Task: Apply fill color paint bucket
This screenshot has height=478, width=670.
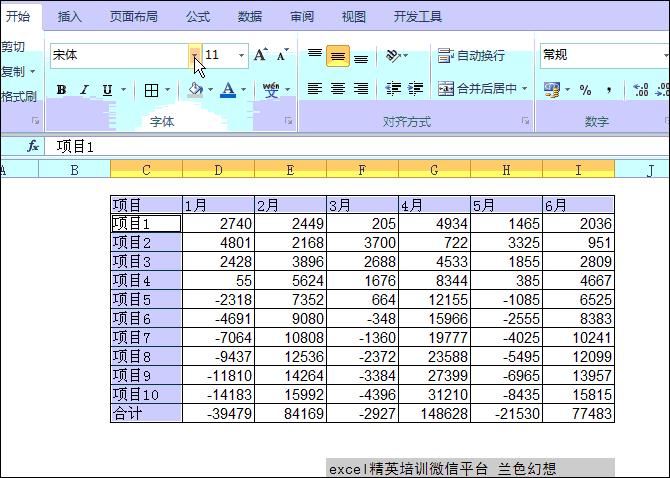Action: click(x=195, y=90)
